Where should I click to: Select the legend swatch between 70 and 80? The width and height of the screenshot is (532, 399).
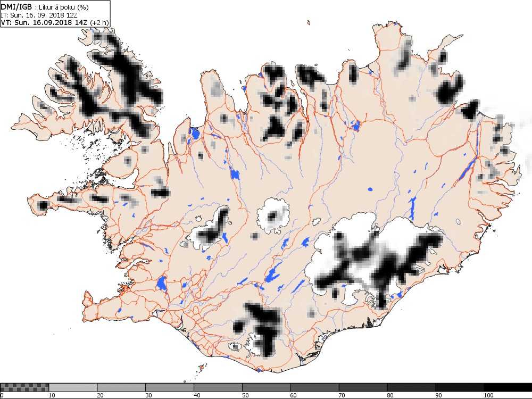(363, 387)
